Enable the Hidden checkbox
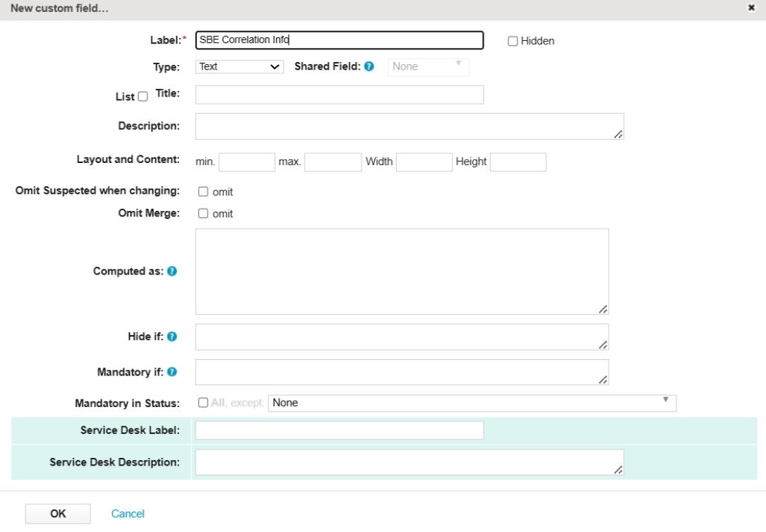 [513, 41]
